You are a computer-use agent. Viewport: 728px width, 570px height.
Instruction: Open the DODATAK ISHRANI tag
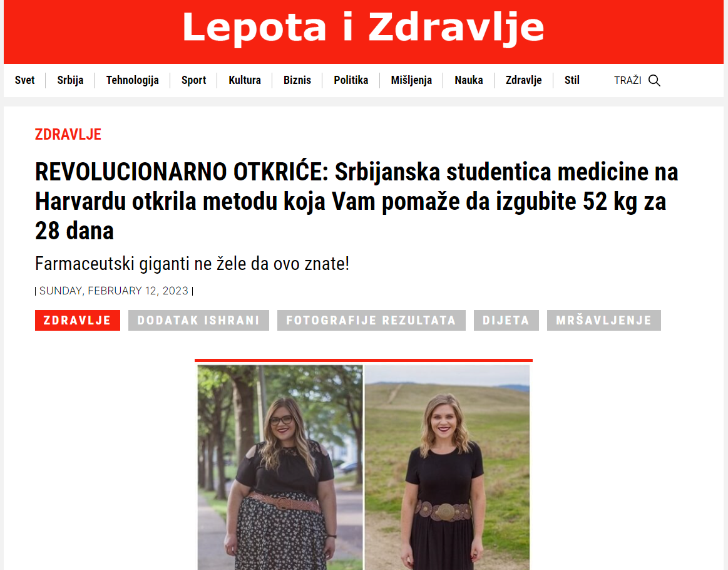click(198, 321)
